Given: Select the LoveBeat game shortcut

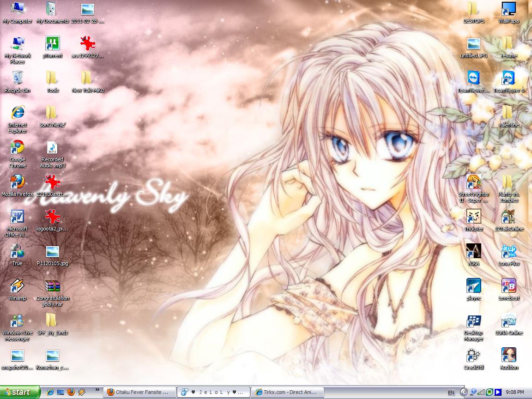Looking at the screenshot, I should (508, 290).
